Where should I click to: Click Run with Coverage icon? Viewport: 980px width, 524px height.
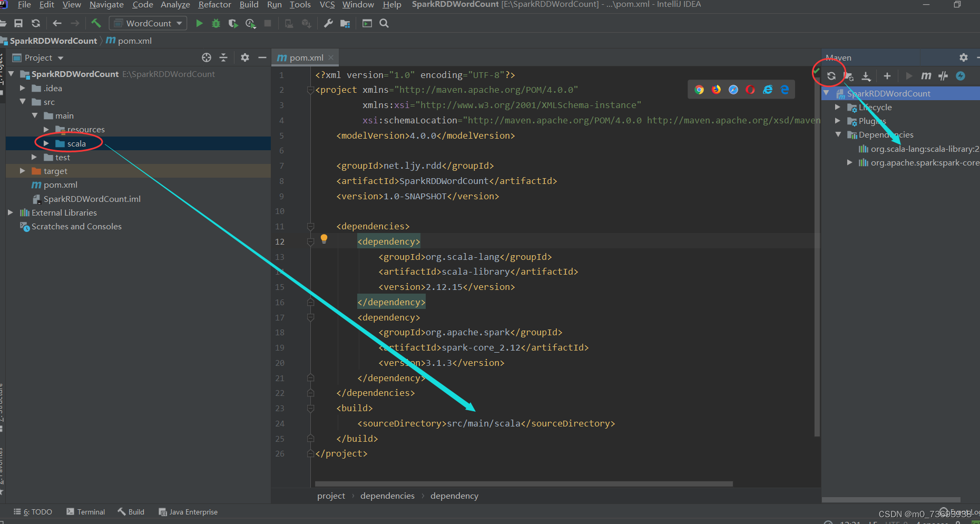pos(233,23)
